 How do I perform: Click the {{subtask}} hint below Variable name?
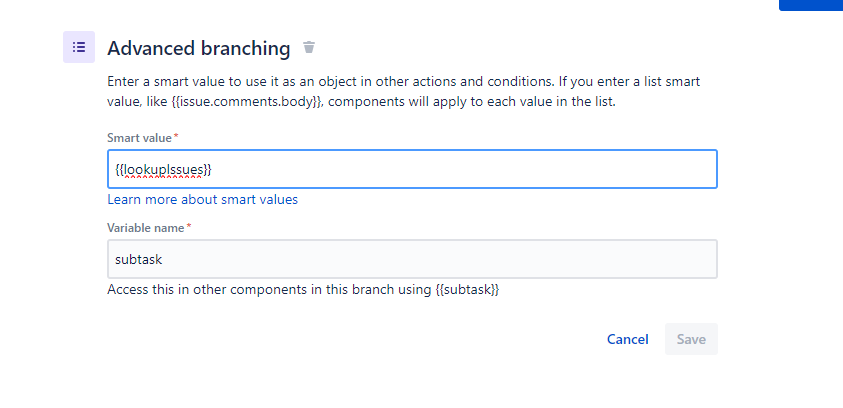467,290
